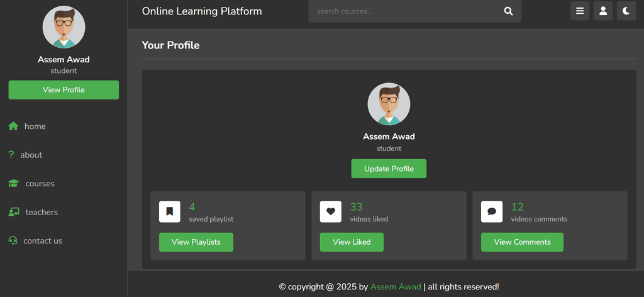
Task: Click the heart liked videos icon
Action: pos(331,211)
